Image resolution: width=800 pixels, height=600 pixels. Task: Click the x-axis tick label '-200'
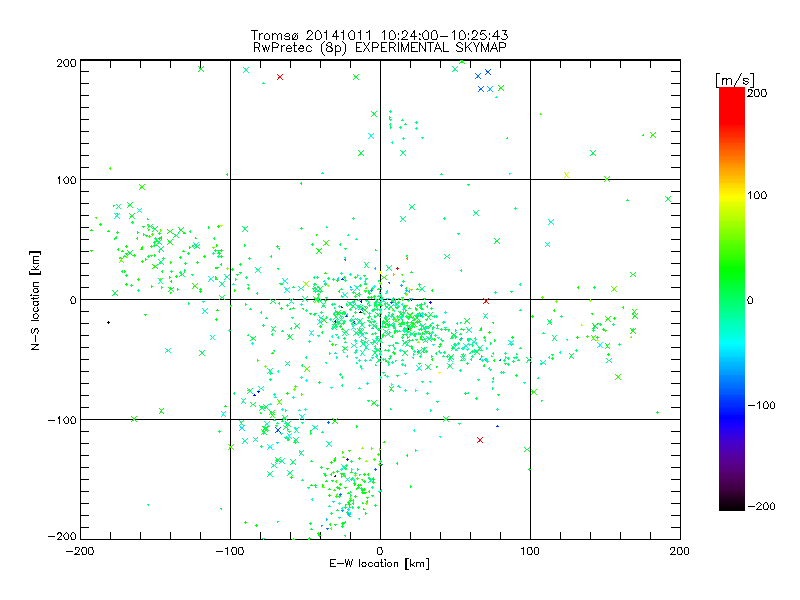[81, 551]
